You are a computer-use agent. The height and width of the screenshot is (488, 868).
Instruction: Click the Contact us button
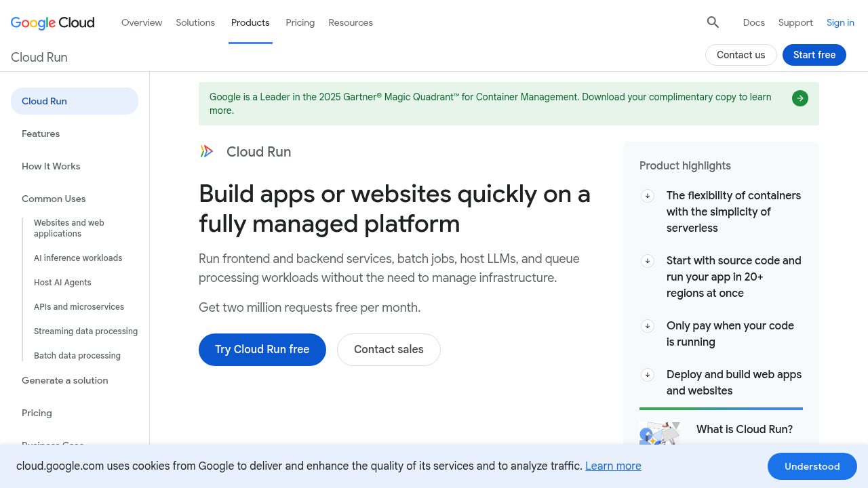[x=741, y=55]
